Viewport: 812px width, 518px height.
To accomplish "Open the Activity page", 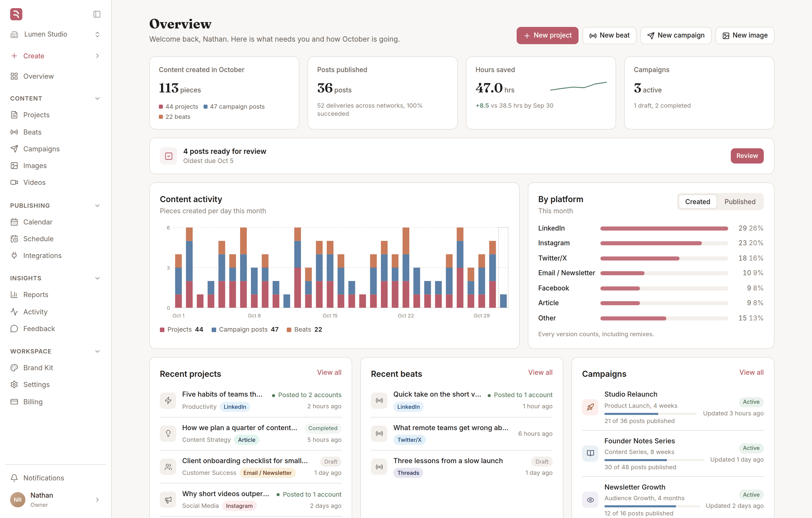I will click(x=56, y=312).
